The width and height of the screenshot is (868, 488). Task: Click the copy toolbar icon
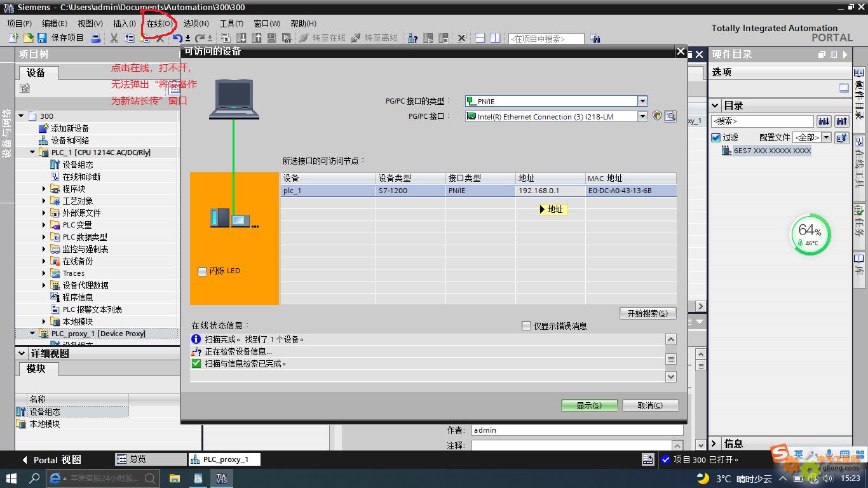pyautogui.click(x=129, y=38)
